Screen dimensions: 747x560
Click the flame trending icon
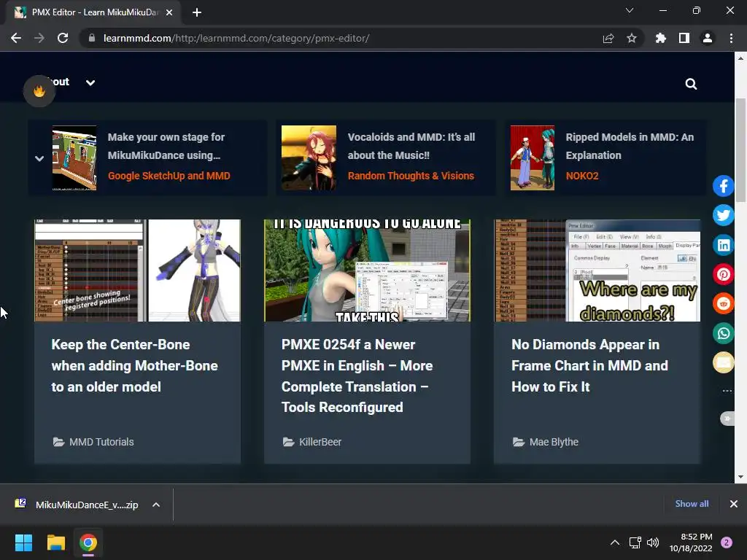point(39,90)
